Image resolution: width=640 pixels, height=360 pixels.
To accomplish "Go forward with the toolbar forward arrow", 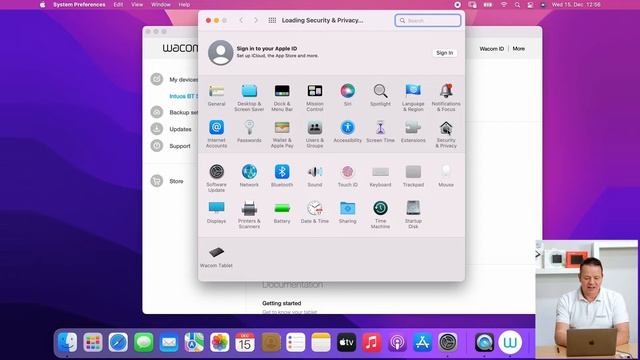I will click(256, 20).
